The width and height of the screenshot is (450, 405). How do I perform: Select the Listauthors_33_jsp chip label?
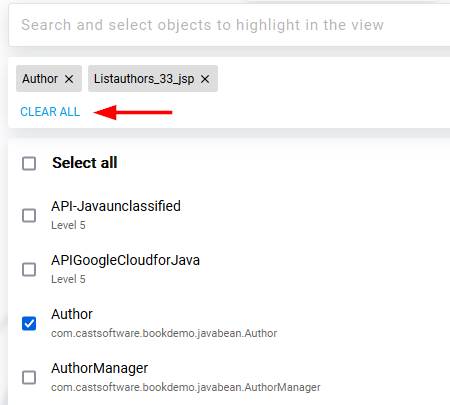144,79
